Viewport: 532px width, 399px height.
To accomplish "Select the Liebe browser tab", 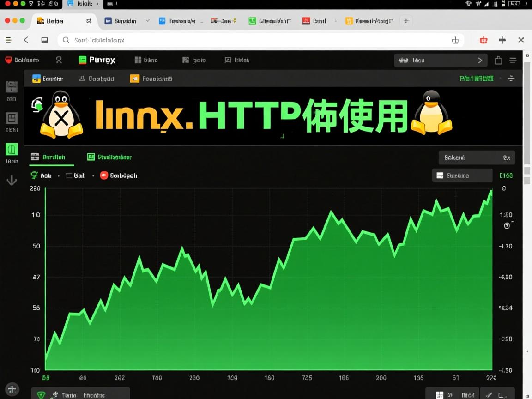I will pyautogui.click(x=51, y=21).
